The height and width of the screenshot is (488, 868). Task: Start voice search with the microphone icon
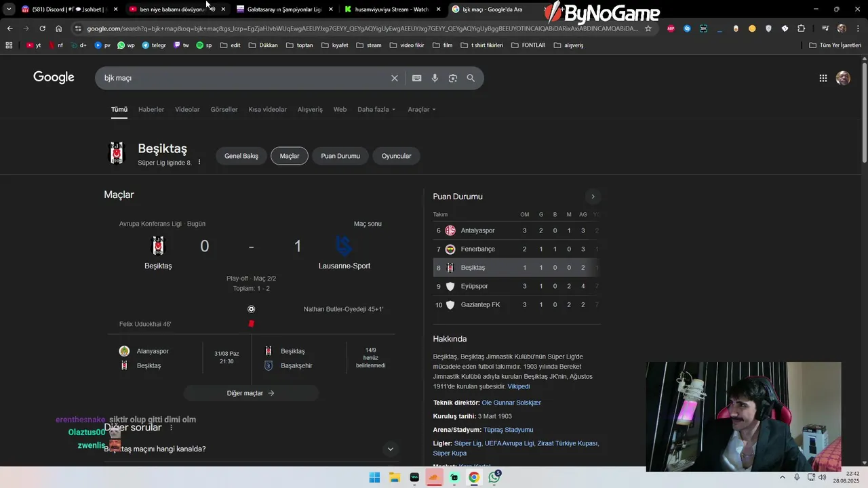[435, 78]
